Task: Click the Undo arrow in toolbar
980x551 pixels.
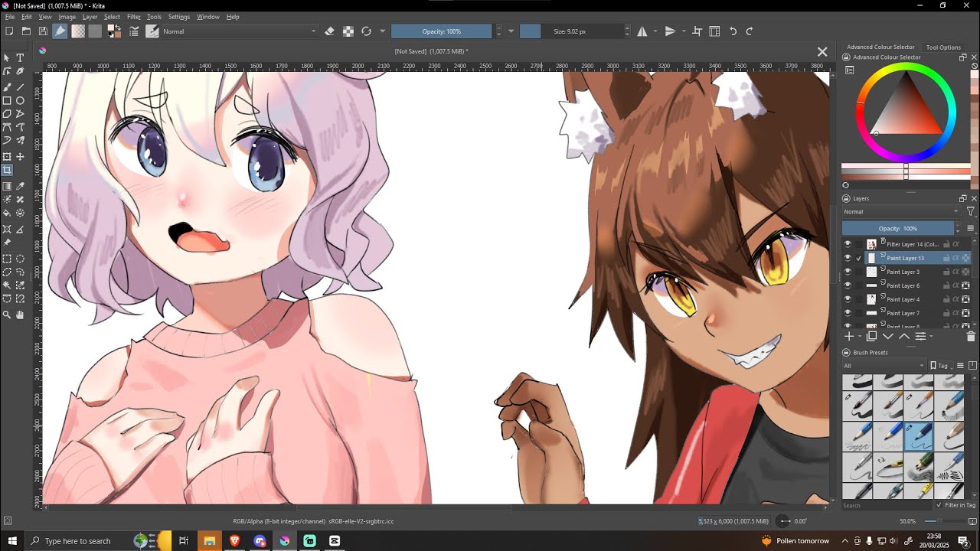Action: [733, 31]
